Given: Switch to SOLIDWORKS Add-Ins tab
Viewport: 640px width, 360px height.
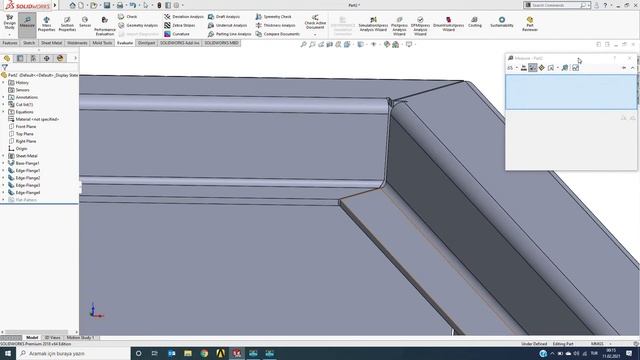Looking at the screenshot, I should 180,43.
